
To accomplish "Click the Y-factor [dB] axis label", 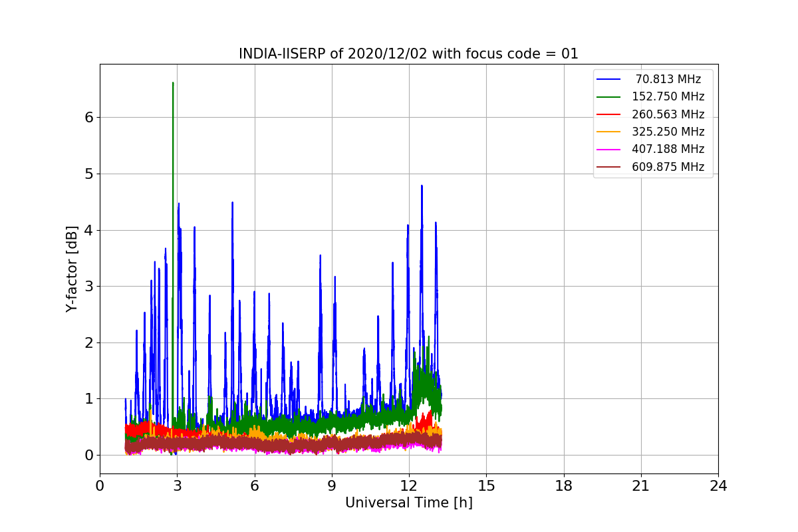I will coord(72,269).
